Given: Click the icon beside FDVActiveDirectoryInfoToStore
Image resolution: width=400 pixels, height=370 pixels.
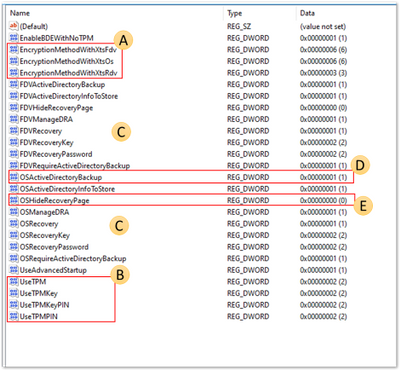Looking at the screenshot, I should click(14, 96).
